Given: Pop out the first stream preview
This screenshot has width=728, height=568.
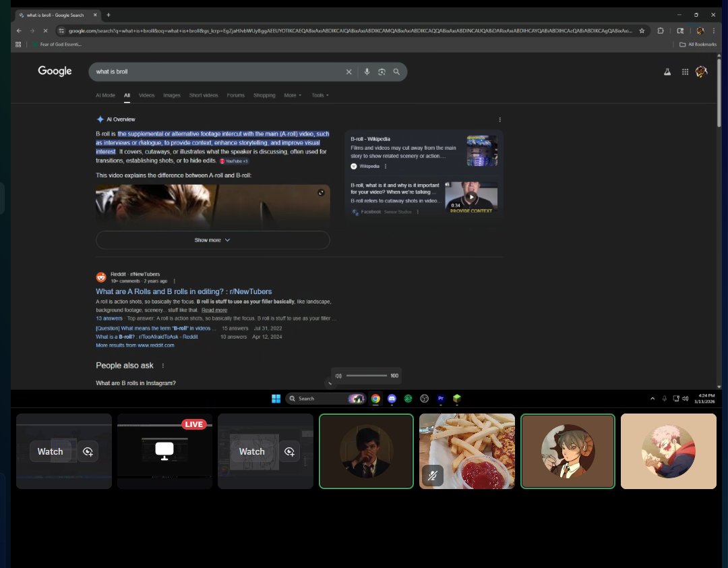Looking at the screenshot, I should pos(88,451).
